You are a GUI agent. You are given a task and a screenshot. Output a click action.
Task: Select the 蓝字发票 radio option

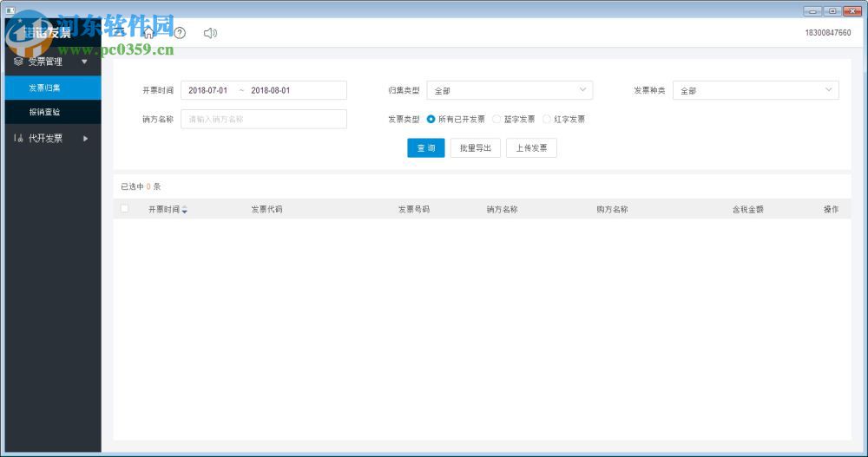pyautogui.click(x=496, y=119)
